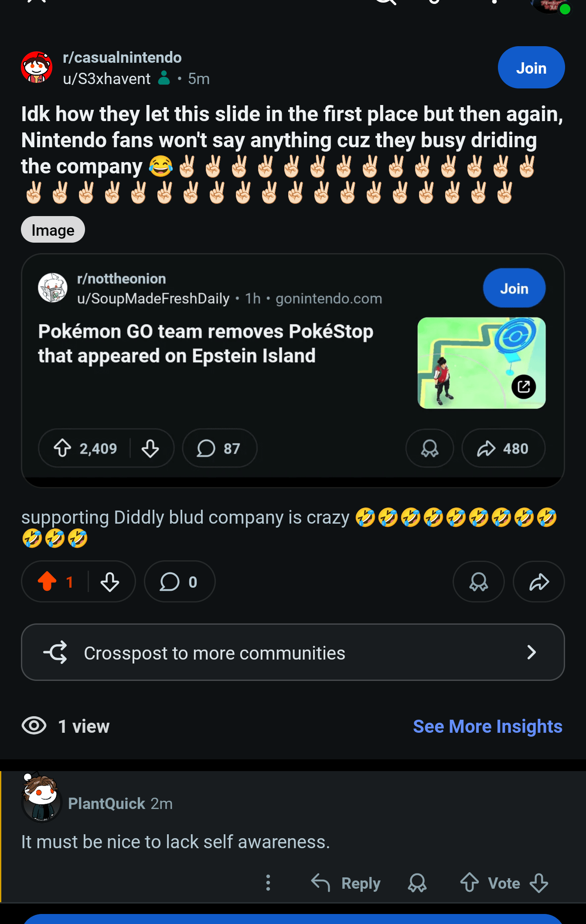The image size is (586, 924).
Task: Award the embedded nottheonion crosspost
Action: [429, 448]
